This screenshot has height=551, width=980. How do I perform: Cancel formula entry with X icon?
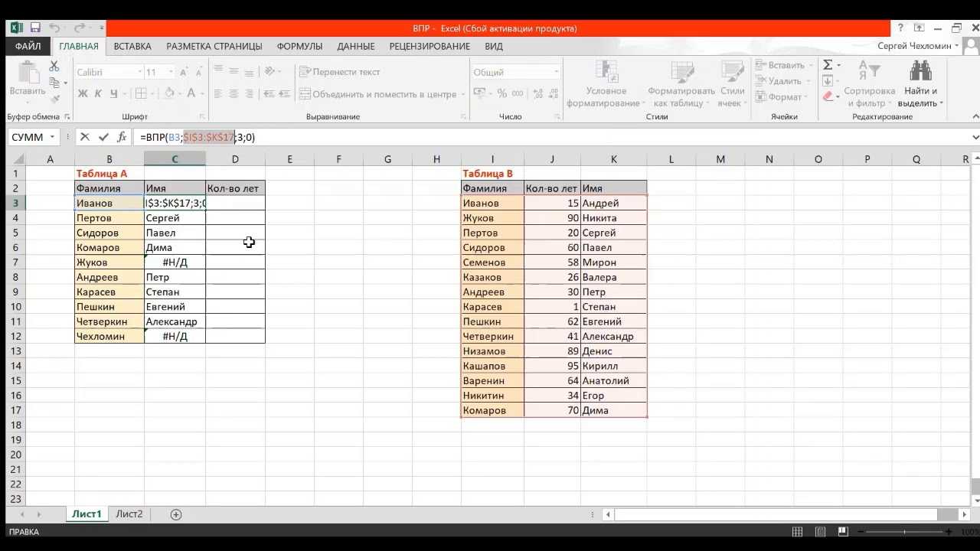tap(85, 137)
